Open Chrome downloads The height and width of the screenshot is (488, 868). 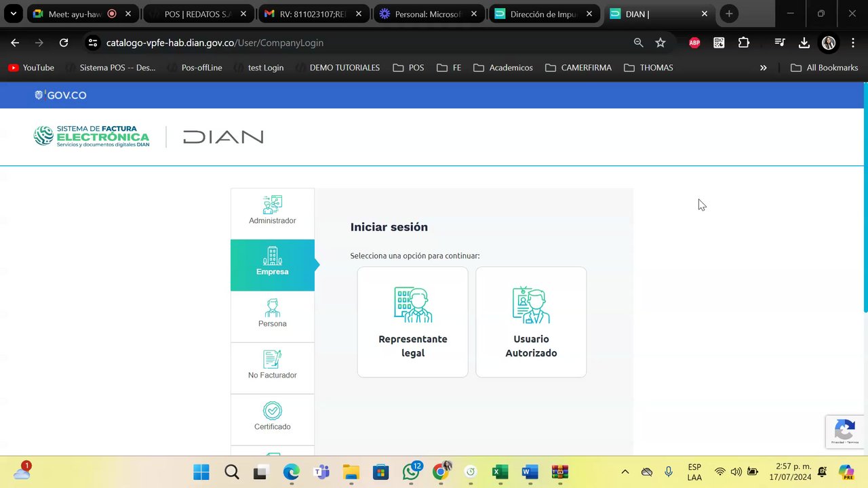coord(804,43)
